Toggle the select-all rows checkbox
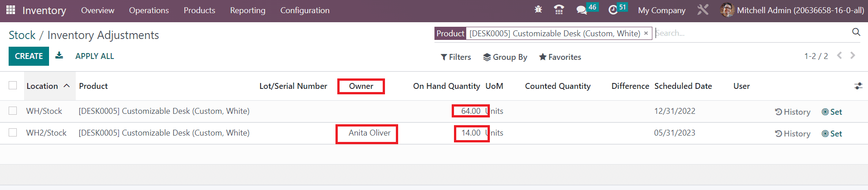868x190 pixels. tap(13, 85)
